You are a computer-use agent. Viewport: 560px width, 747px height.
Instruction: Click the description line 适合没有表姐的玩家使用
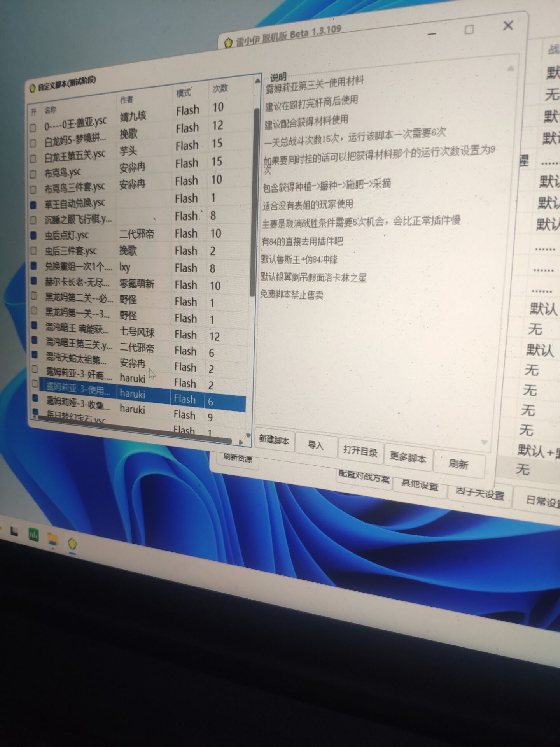[308, 205]
